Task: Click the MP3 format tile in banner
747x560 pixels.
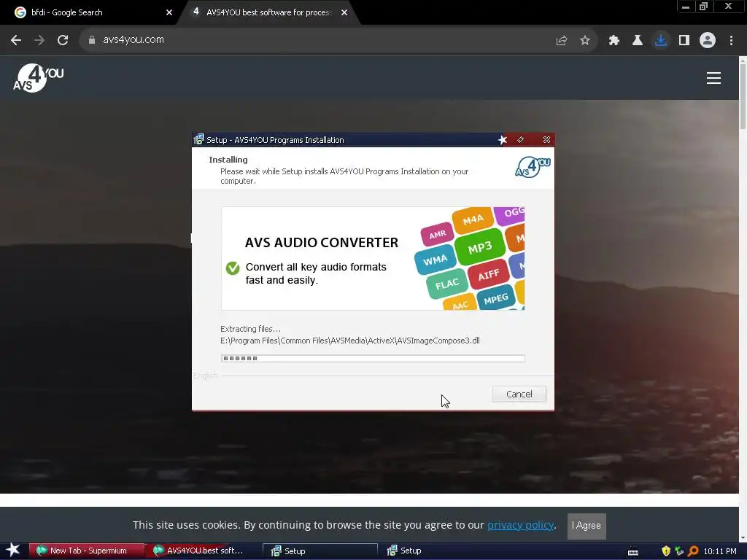Action: pos(480,248)
